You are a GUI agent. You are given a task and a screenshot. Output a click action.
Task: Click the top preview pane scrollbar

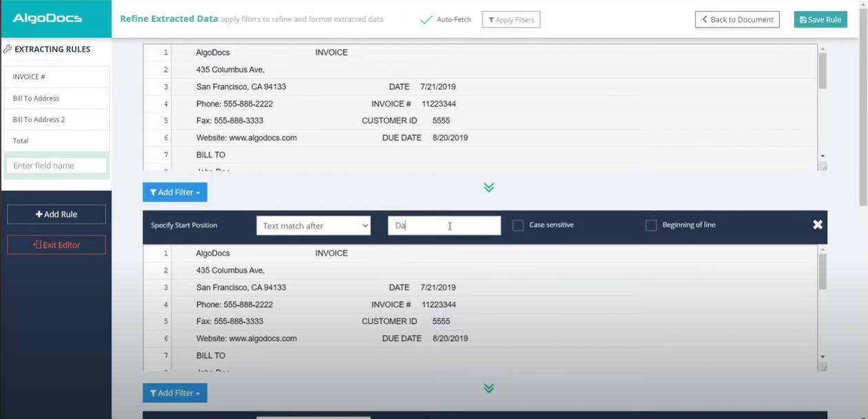pyautogui.click(x=822, y=70)
